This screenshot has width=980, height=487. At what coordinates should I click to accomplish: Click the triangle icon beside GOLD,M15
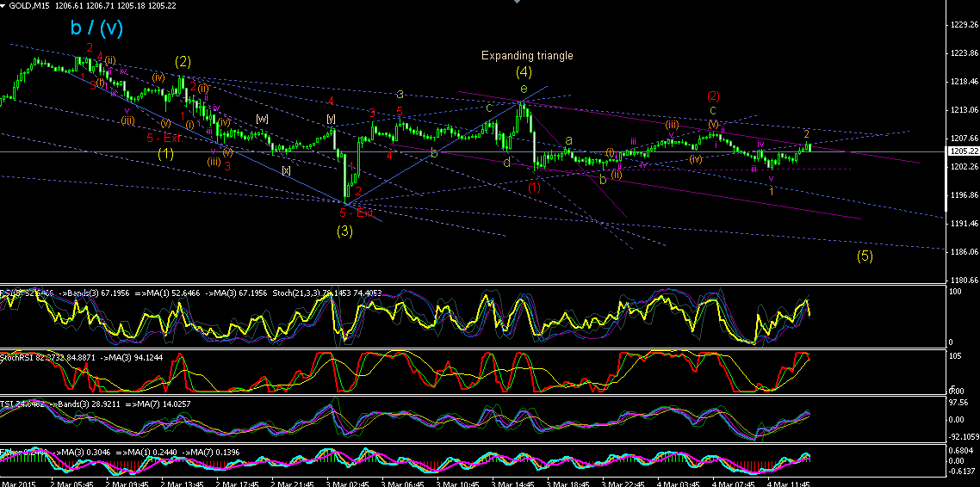pyautogui.click(x=3, y=4)
